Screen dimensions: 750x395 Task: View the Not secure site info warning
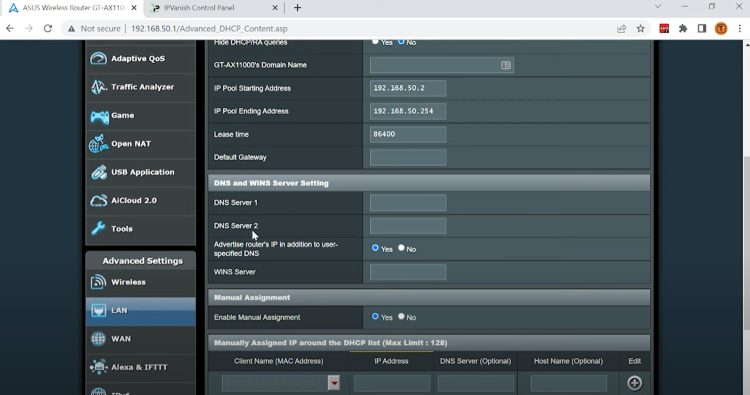pyautogui.click(x=94, y=29)
